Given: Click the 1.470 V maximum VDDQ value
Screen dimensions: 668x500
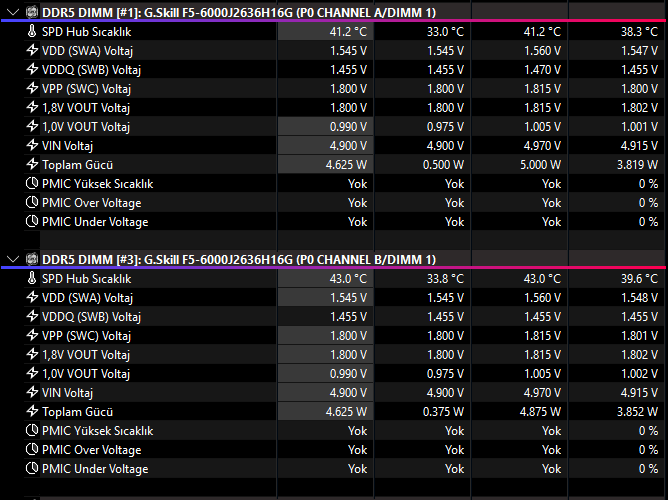Looking at the screenshot, I should [x=542, y=70].
